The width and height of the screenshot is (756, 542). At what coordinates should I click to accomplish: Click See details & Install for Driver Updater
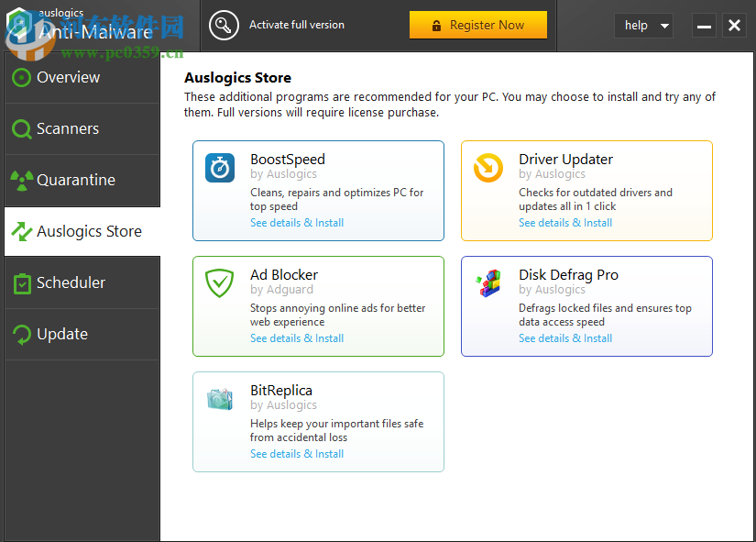[564, 222]
